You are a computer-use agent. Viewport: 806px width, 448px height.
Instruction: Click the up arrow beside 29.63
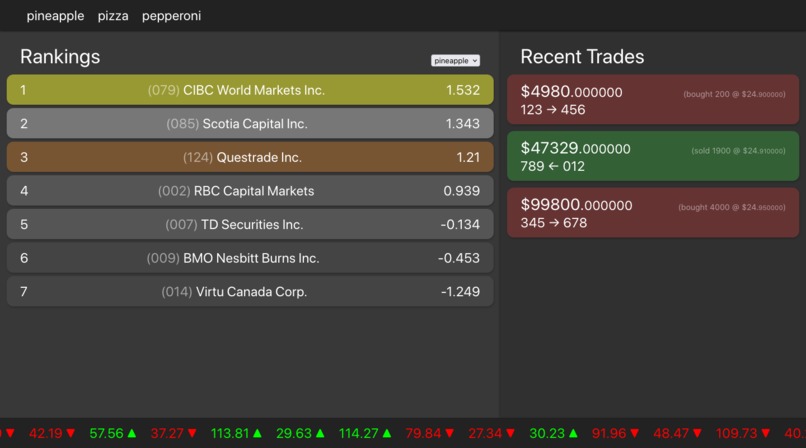[320, 434]
